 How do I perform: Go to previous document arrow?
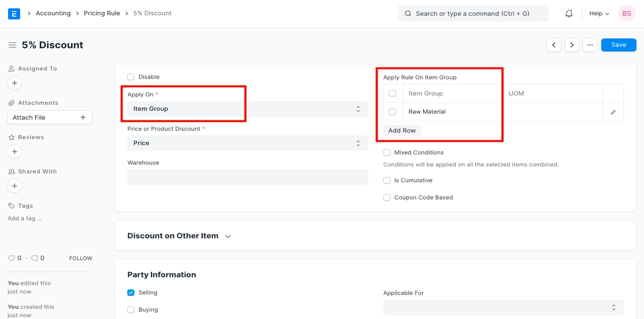pos(554,45)
